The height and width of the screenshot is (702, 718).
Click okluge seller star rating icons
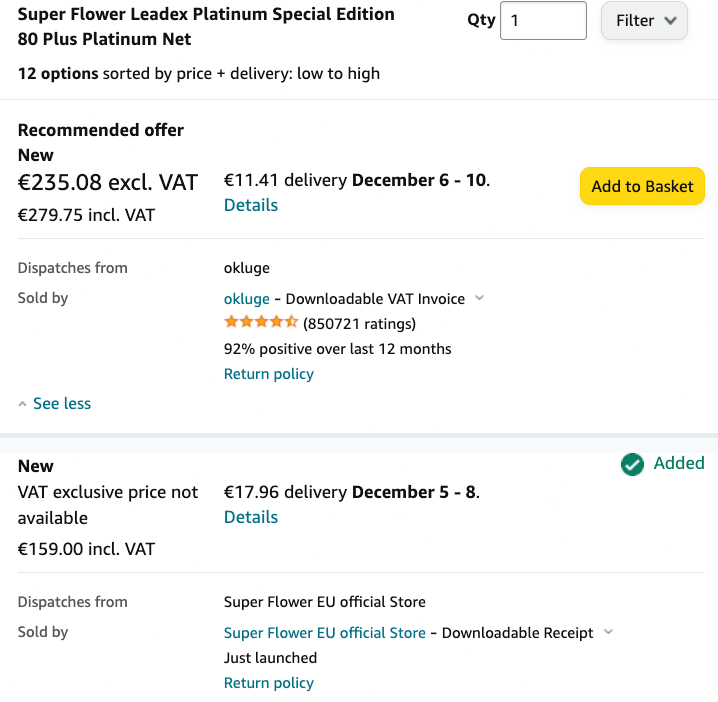(261, 322)
